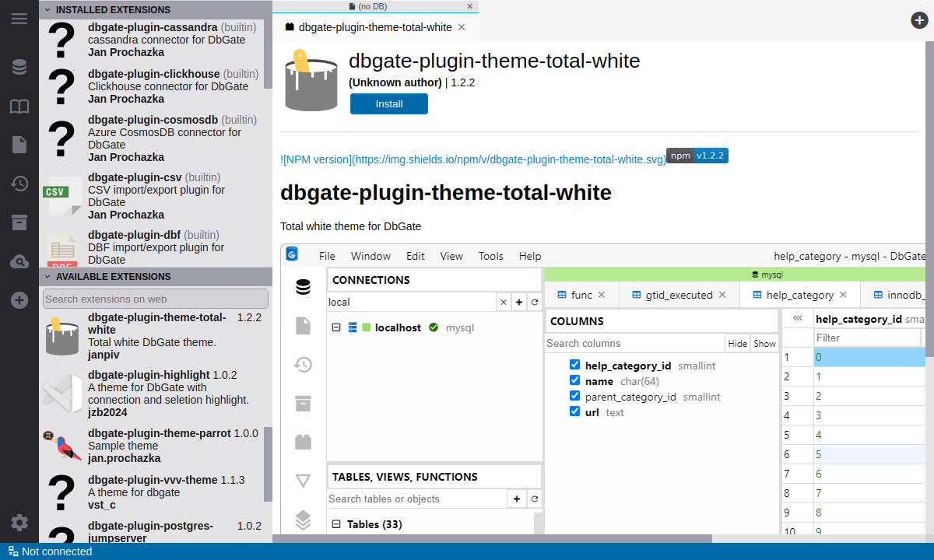Collapse the Available Extensions section
The image size is (934, 560).
click(47, 276)
